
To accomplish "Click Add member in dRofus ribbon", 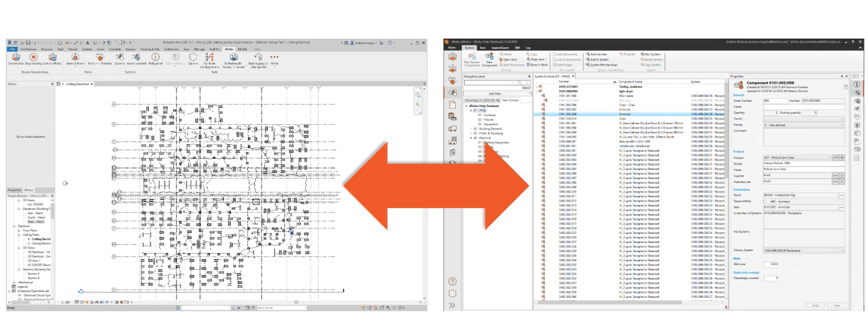I will 597,54.
